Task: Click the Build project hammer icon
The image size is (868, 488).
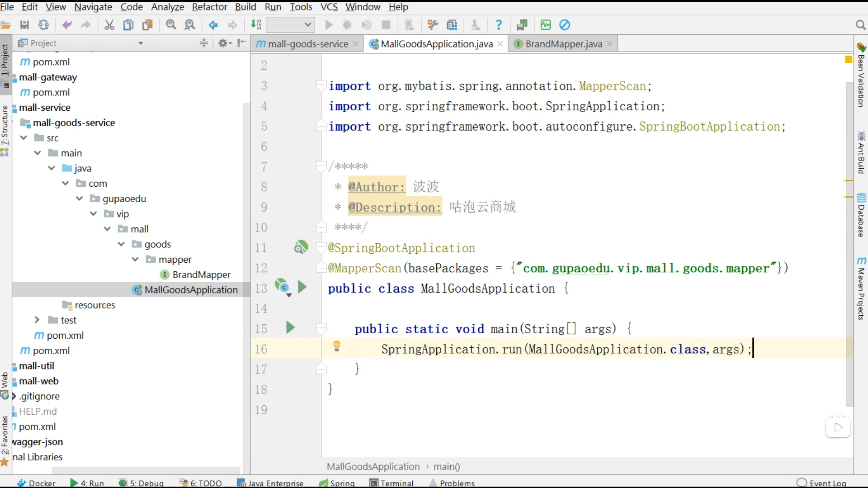Action: pos(256,25)
